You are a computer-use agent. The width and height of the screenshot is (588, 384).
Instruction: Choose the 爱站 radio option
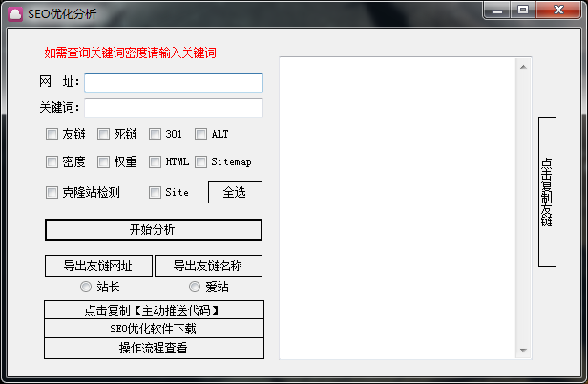pyautogui.click(x=195, y=287)
